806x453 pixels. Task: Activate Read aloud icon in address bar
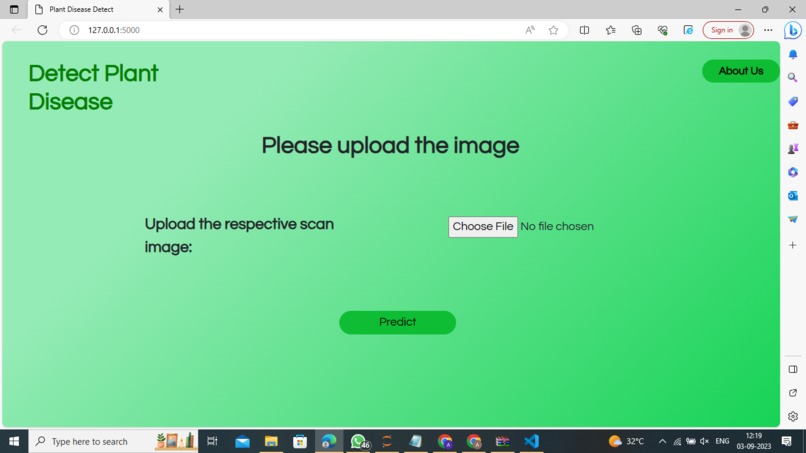click(530, 30)
